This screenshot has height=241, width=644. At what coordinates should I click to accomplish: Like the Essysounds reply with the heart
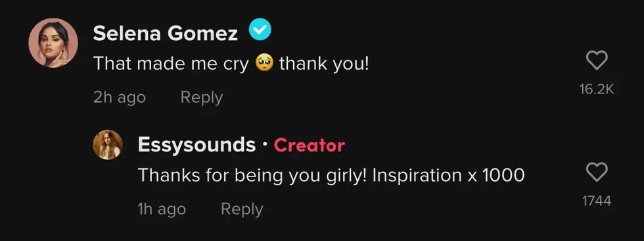(597, 173)
